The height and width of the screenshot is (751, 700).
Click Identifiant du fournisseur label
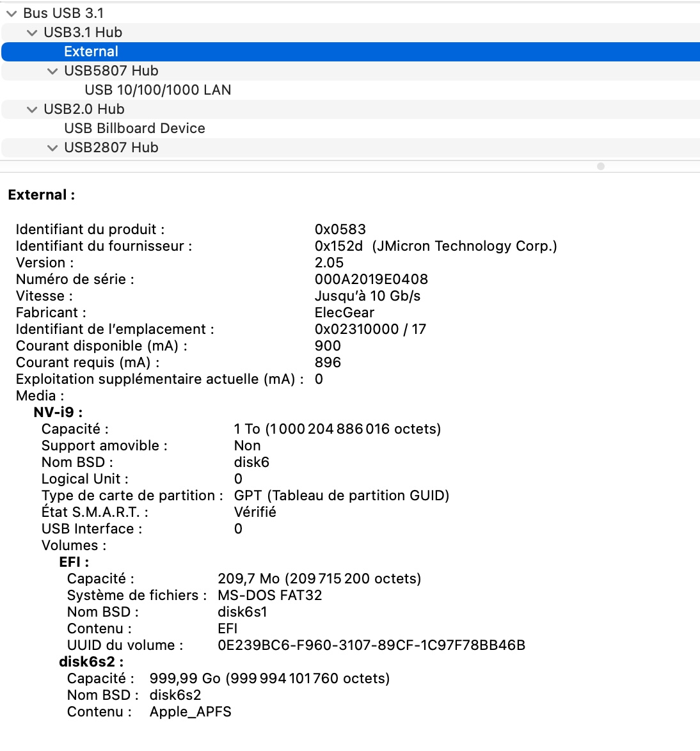pyautogui.click(x=104, y=246)
